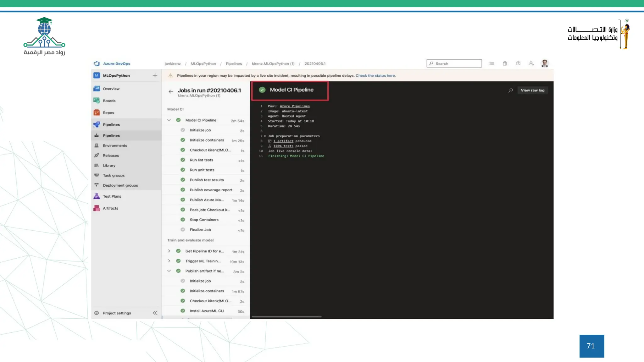Image resolution: width=644 pixels, height=362 pixels.
Task: Open the Repos section icon
Action: [97, 112]
